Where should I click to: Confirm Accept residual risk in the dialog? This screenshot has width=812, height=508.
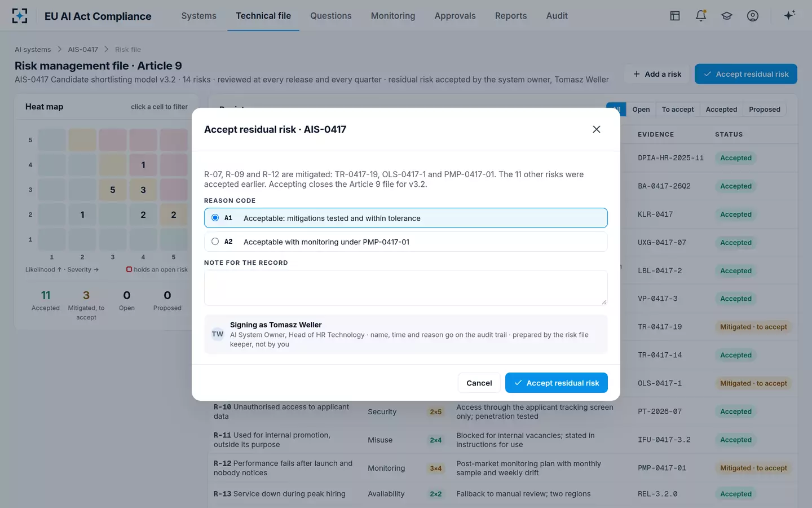pyautogui.click(x=557, y=383)
